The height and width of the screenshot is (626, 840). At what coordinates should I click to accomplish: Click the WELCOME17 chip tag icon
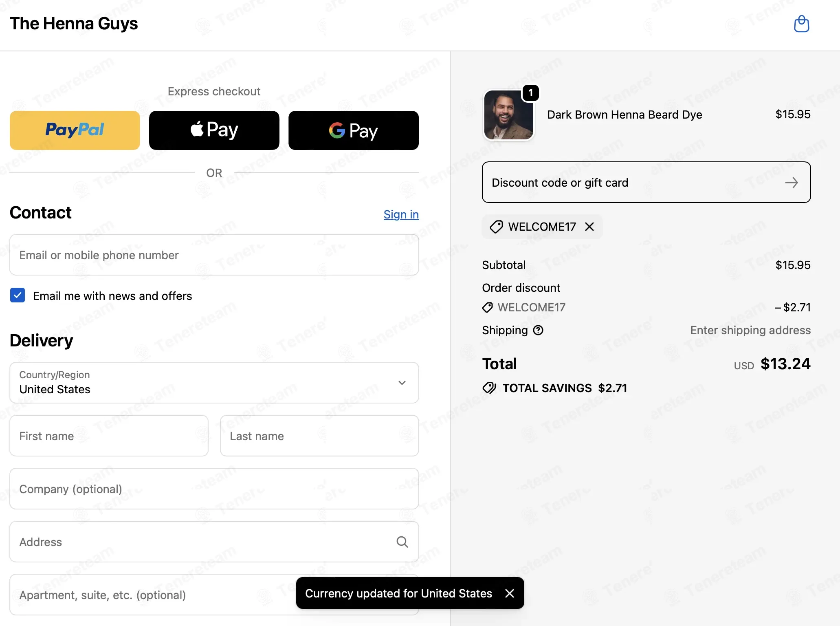(496, 227)
